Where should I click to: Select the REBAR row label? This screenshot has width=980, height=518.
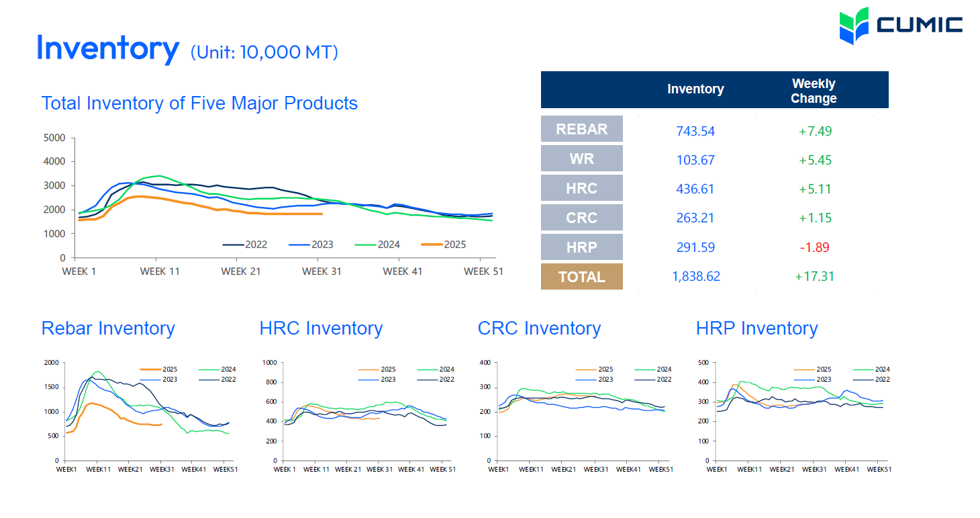coord(581,129)
